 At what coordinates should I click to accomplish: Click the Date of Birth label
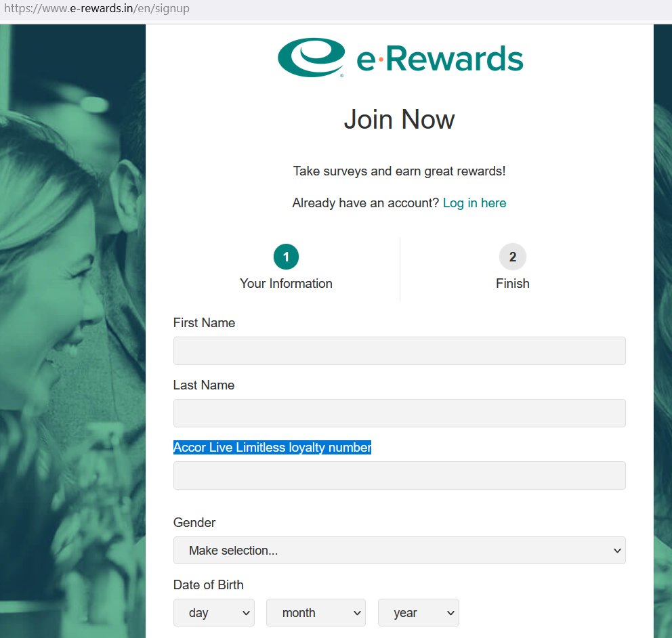[208, 585]
